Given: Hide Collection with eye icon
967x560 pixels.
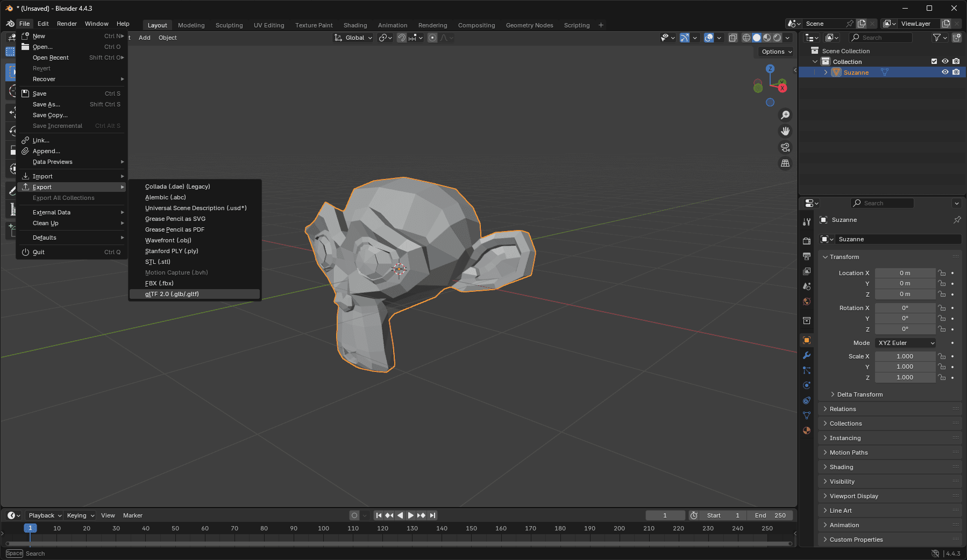Looking at the screenshot, I should [x=945, y=61].
